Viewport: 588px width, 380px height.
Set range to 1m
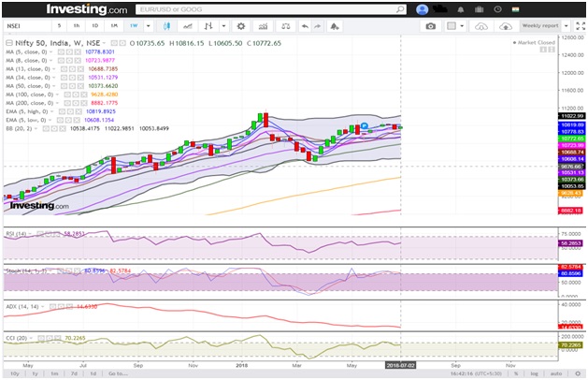point(54,373)
